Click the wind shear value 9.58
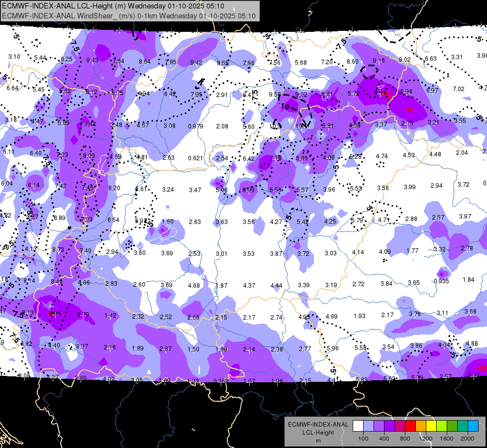This screenshot has height=448, width=487. 275,94
